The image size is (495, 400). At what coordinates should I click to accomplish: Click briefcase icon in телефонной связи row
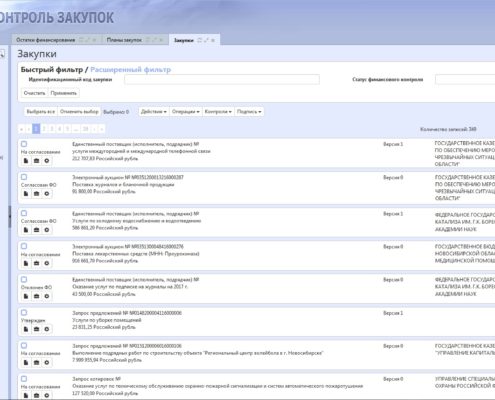pos(36,161)
